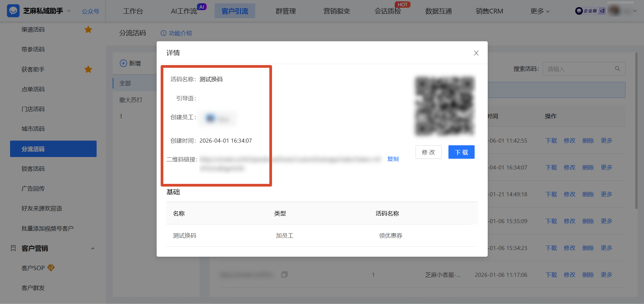Open 带参活码 in the sidebar
644x304 pixels.
click(33, 49)
